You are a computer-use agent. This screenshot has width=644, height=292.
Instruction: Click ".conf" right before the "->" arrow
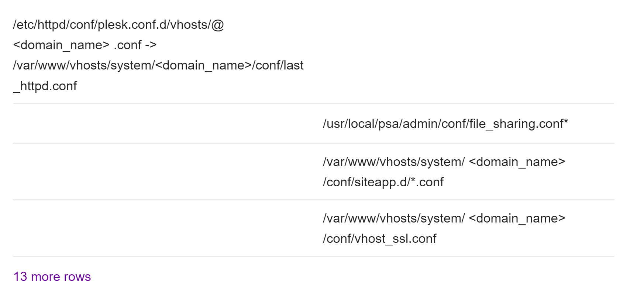(x=128, y=45)
